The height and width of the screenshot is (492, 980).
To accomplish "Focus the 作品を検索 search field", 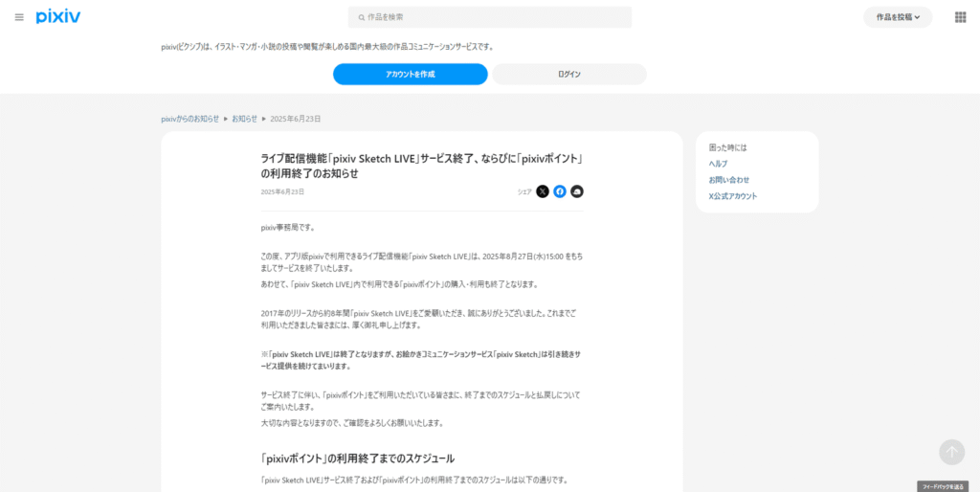I will click(490, 17).
